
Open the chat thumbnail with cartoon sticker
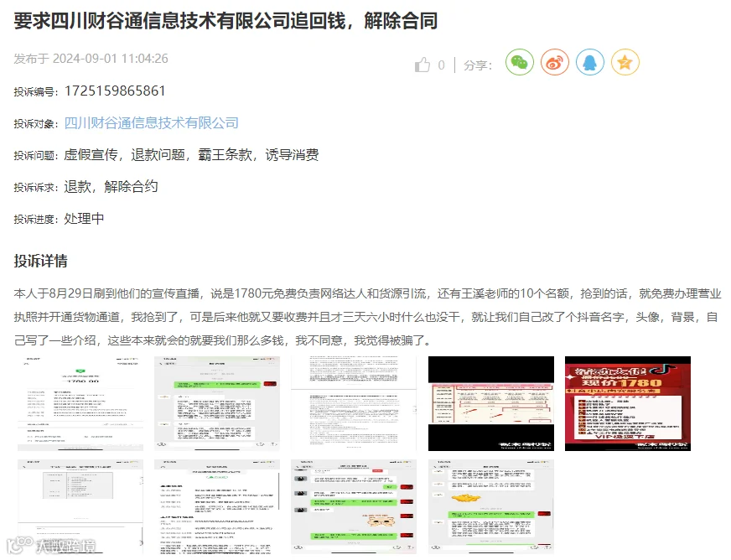pos(354,506)
